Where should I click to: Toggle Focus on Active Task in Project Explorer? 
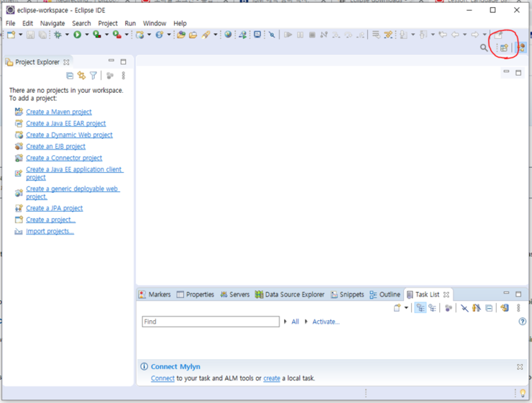[109, 76]
